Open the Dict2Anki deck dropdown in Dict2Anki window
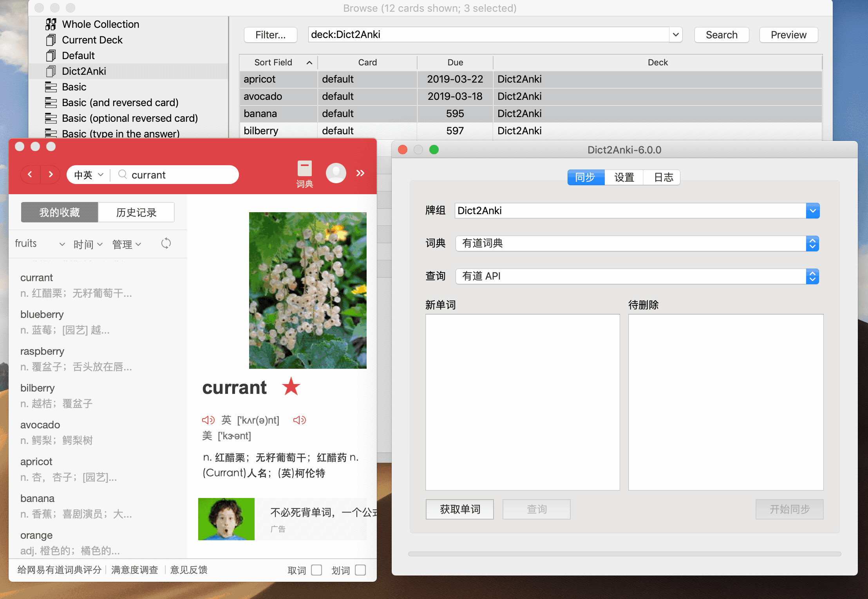This screenshot has width=868, height=599. tap(813, 211)
